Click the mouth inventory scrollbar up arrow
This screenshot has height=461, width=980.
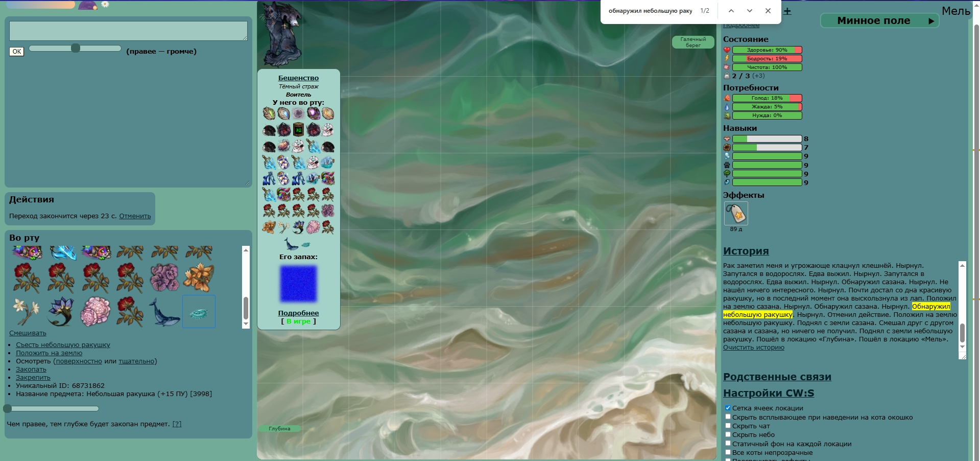pyautogui.click(x=246, y=250)
